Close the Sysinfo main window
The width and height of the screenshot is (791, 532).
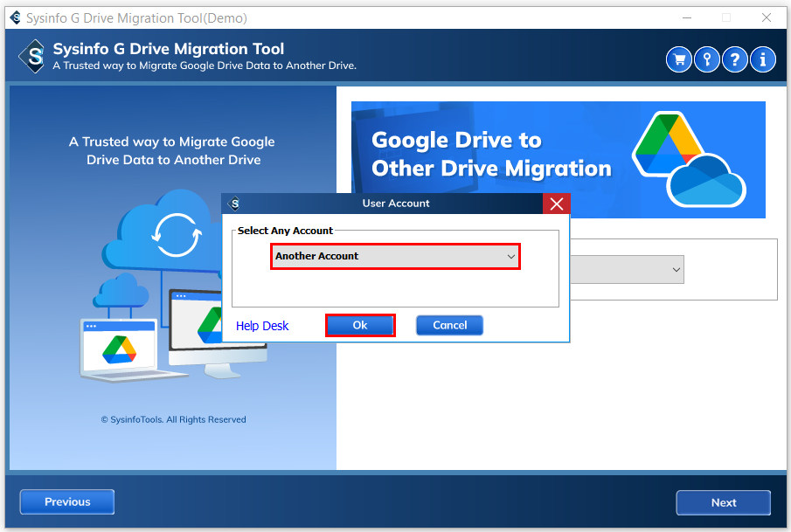(x=767, y=17)
